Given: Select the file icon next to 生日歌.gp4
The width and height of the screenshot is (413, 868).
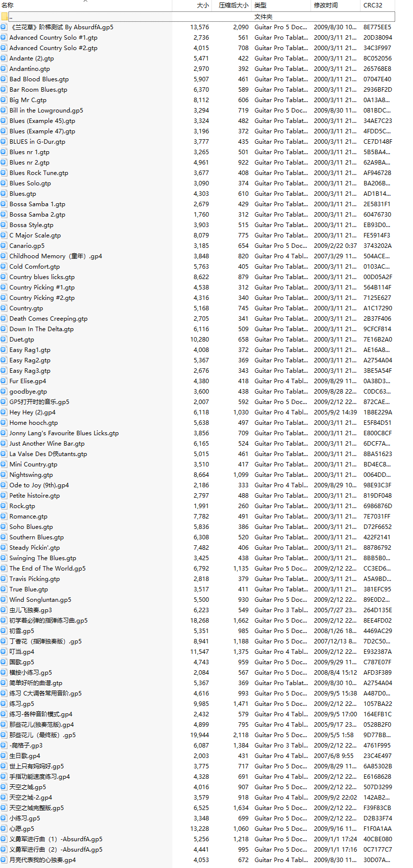Looking at the screenshot, I should tap(4, 756).
